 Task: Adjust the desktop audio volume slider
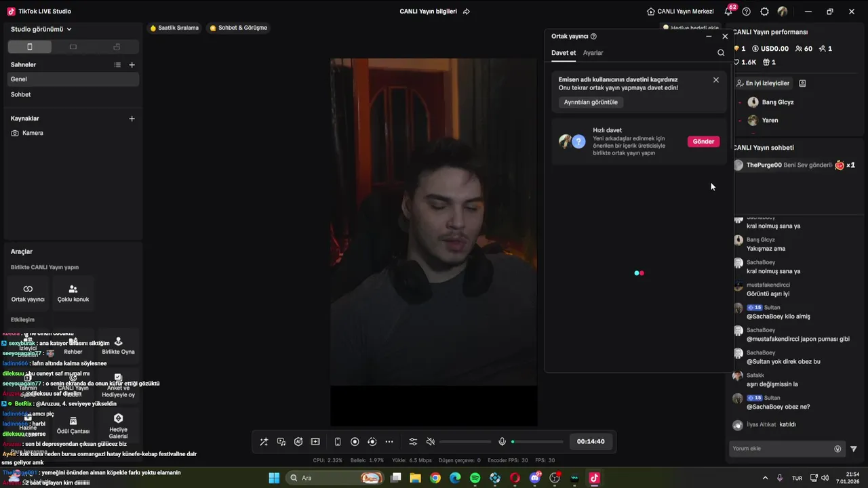[x=465, y=442]
